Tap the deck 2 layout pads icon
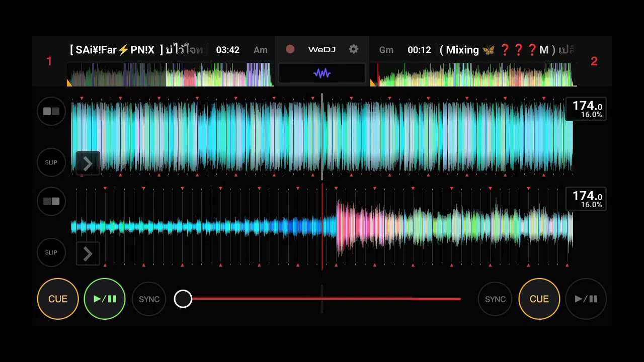Image resolution: width=644 pixels, height=362 pixels. click(51, 201)
